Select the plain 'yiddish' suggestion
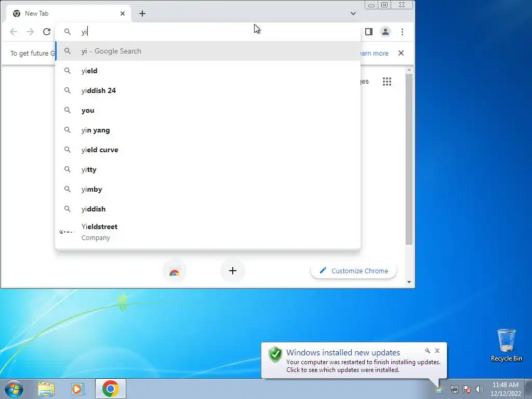 pos(208,209)
